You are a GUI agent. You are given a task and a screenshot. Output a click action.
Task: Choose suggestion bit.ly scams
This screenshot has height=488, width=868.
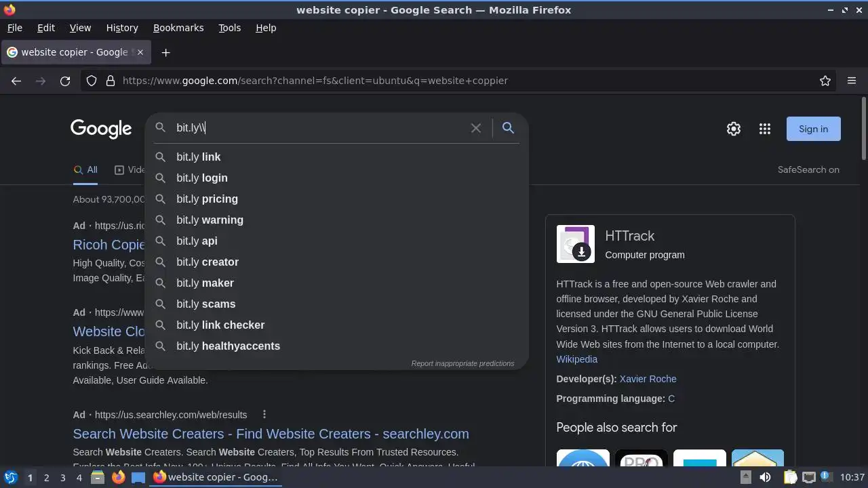pos(336,304)
